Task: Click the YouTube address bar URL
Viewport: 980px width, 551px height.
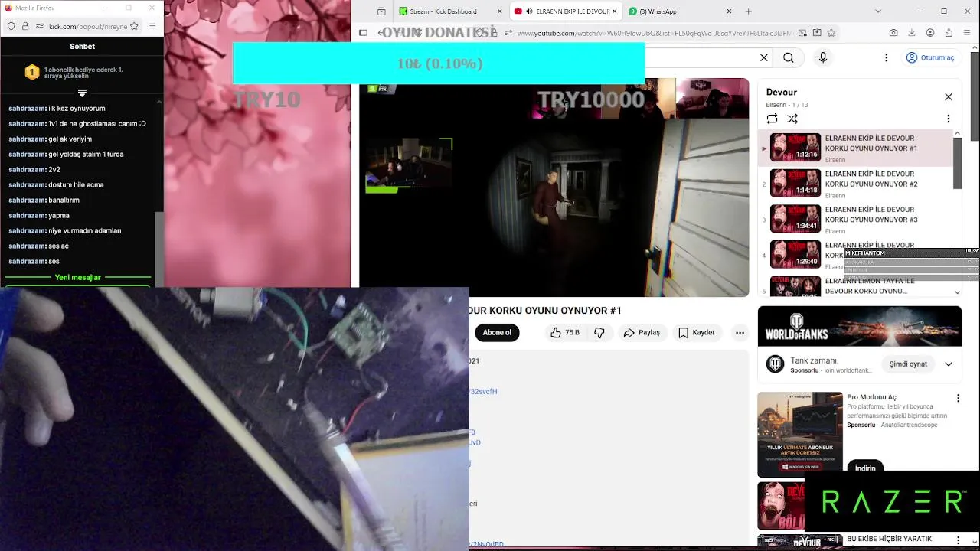Action: click(655, 33)
